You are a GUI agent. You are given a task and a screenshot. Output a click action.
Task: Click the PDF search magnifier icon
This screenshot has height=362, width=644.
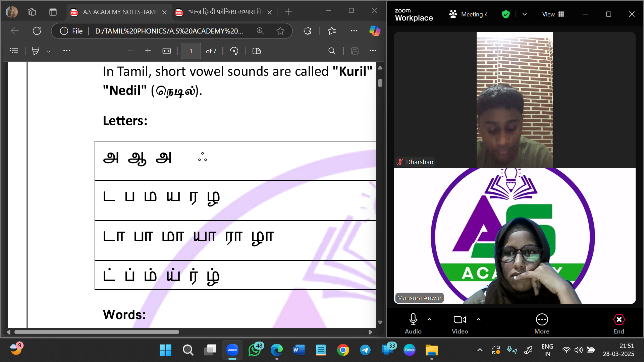tap(332, 51)
